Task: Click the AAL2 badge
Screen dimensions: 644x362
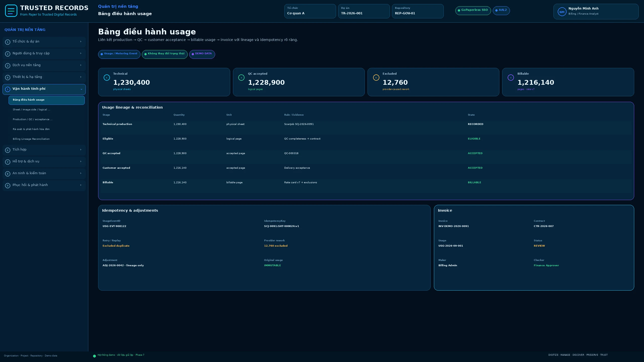Action: click(501, 11)
